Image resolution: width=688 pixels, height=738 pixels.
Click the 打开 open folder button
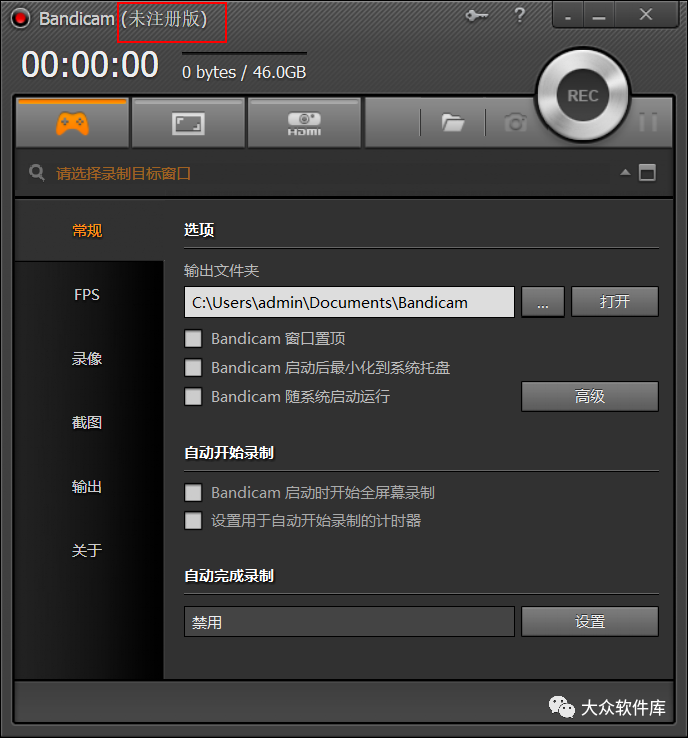[615, 302]
